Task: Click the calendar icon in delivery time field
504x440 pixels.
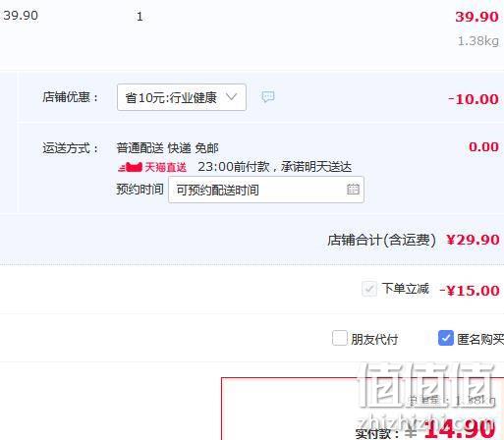Action: tap(353, 190)
